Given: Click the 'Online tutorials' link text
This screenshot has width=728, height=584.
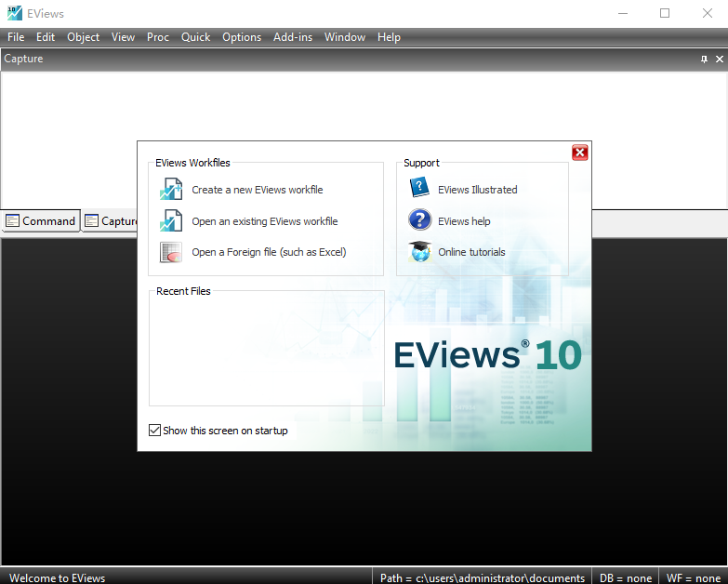Looking at the screenshot, I should [471, 252].
